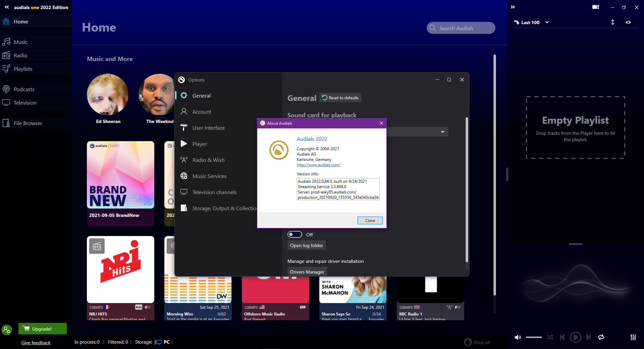Close the About Audials dialog via Close button
The height and width of the screenshot is (349, 644).
370,220
